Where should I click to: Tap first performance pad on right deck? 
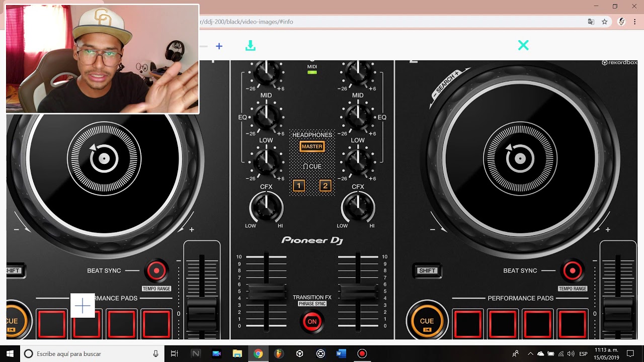(x=467, y=324)
